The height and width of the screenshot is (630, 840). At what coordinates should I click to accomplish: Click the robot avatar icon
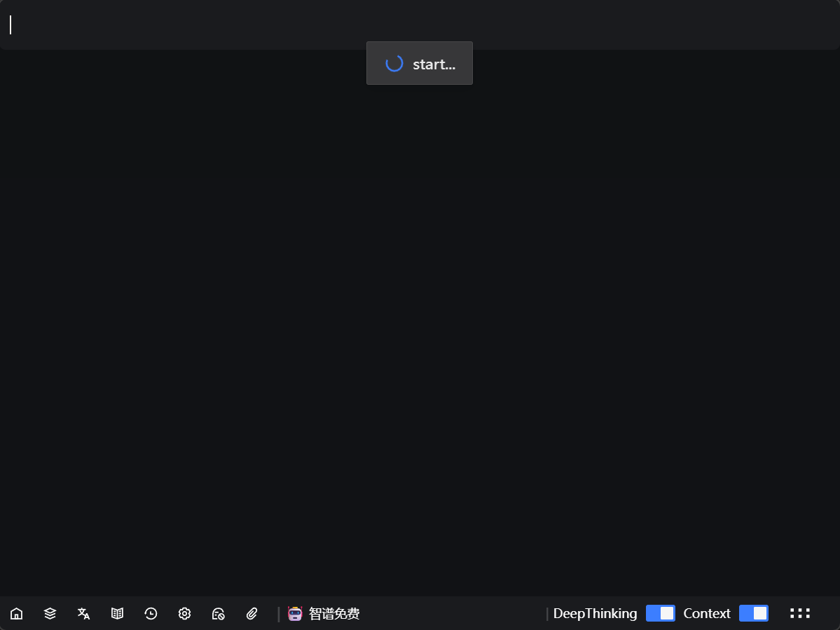tap(295, 614)
